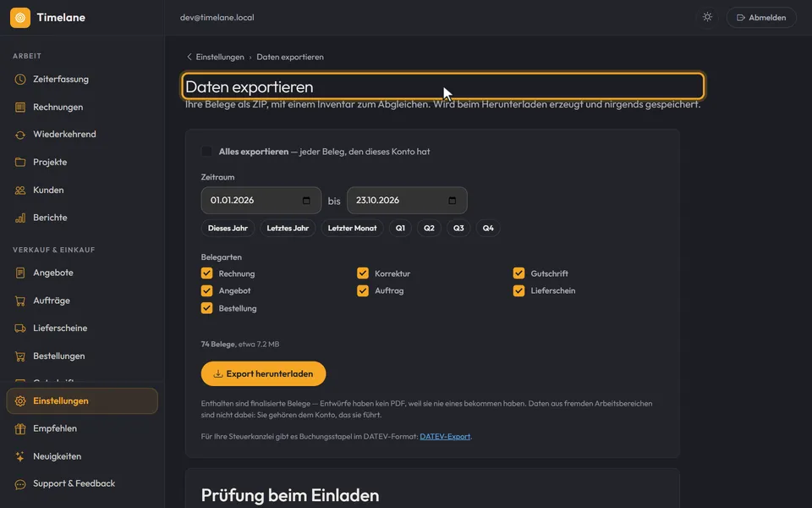Image resolution: width=812 pixels, height=508 pixels.
Task: Select the Letztes Jahr preset
Action: point(288,228)
